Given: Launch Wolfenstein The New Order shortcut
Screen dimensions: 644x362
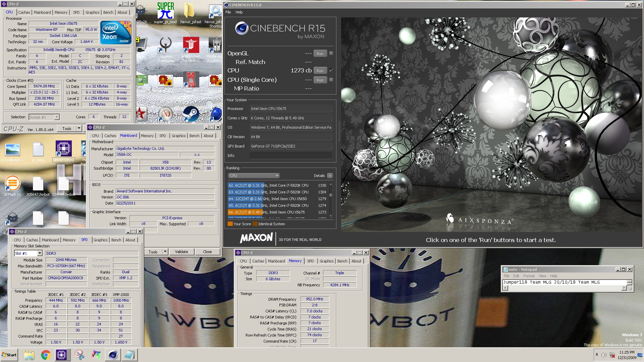Looking at the screenshot, I should point(191,50).
